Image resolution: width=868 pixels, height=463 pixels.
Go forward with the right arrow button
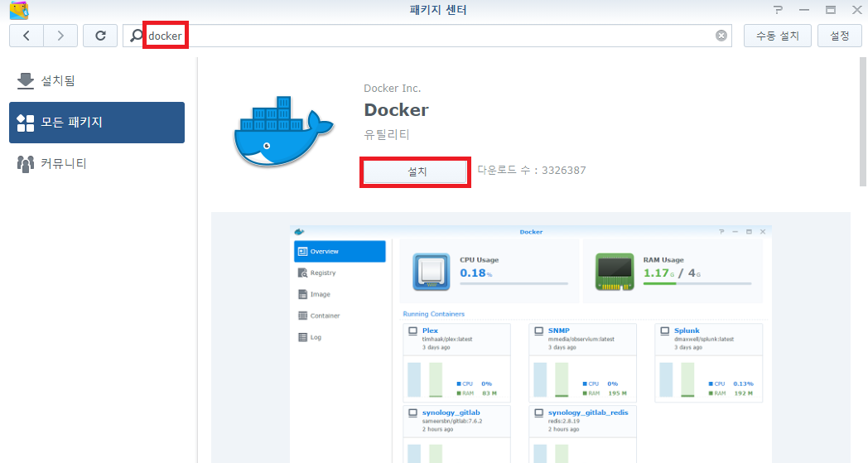(x=60, y=36)
